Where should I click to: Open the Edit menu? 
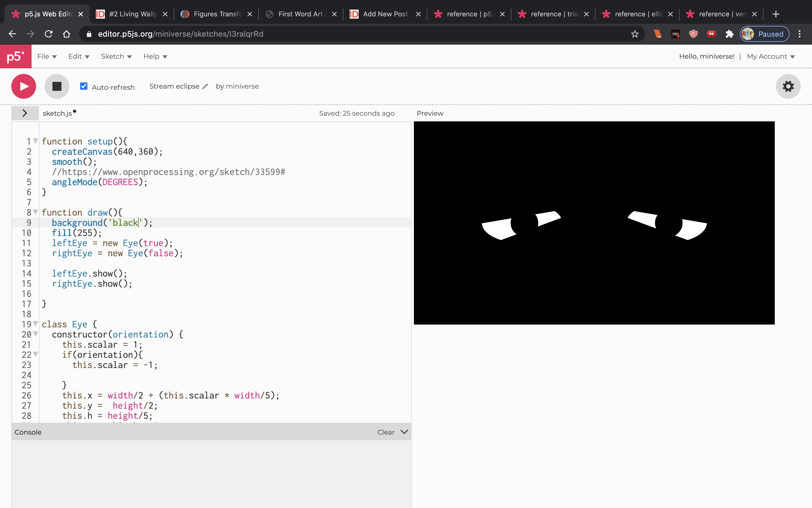(x=79, y=56)
